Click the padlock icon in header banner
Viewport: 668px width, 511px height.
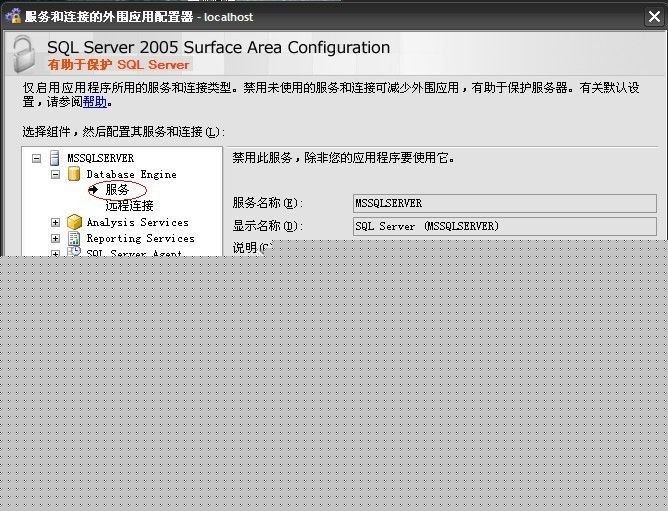(22, 55)
